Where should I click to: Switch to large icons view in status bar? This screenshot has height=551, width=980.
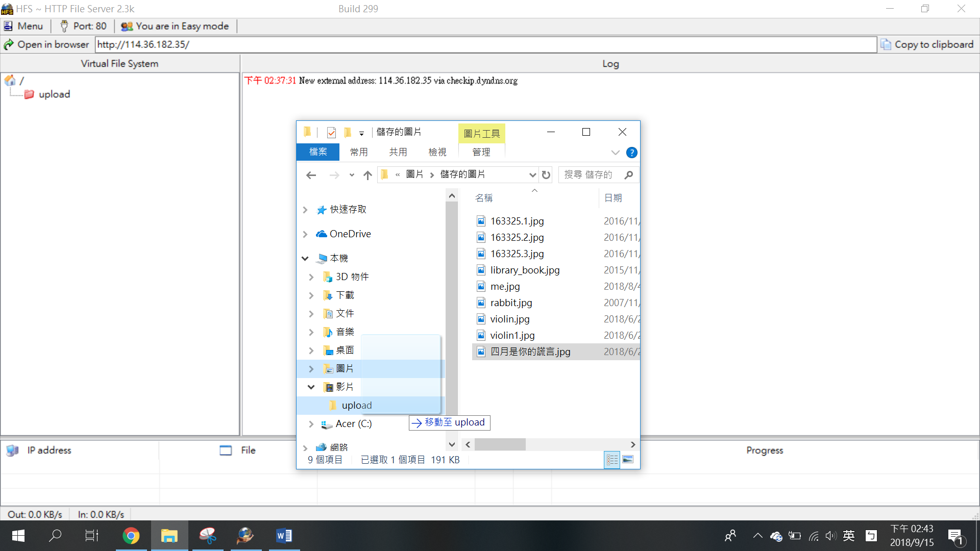[628, 460]
